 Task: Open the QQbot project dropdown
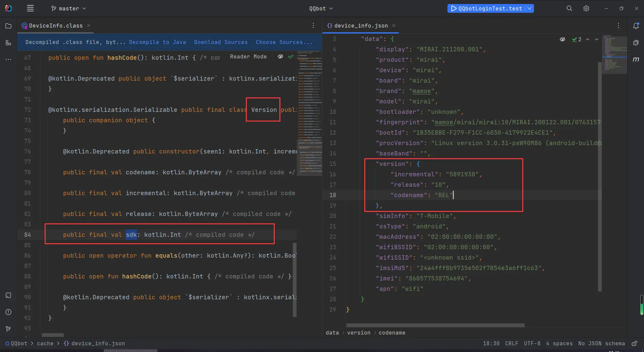point(321,8)
